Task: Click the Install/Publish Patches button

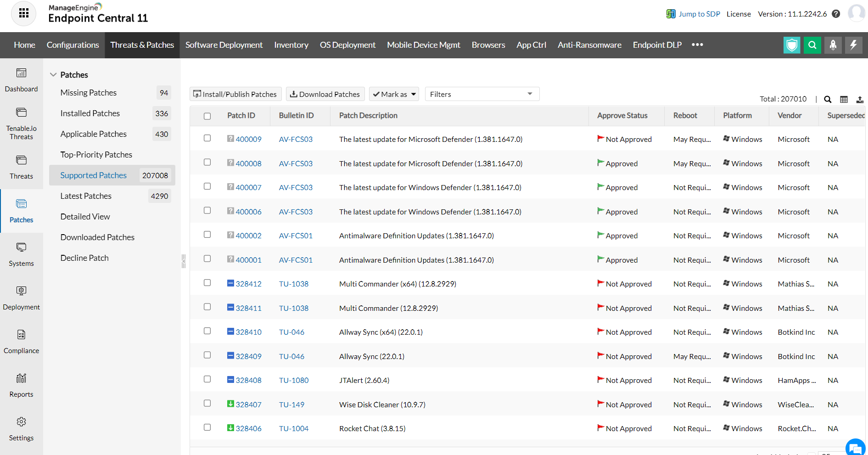Action: click(x=235, y=94)
